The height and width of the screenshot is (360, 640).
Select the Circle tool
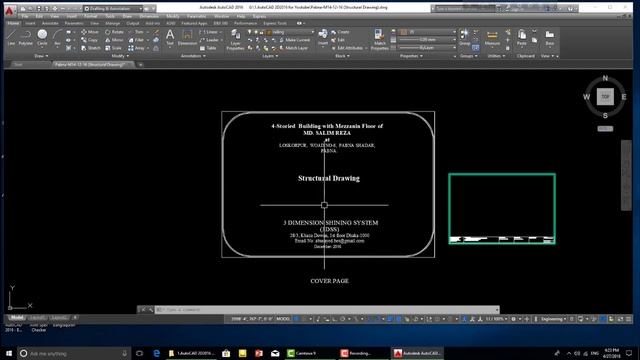42,37
